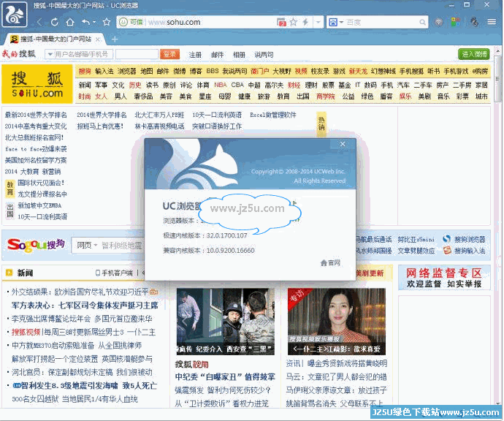This screenshot has height=421, width=504.
Task: Click the Sogou 搜狗 logo
Action: tap(36, 245)
